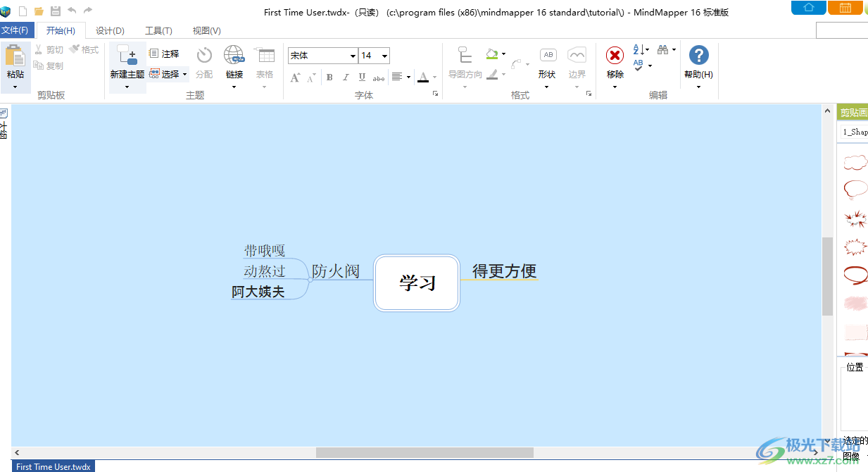Viewport: 868px width, 472px height.
Task: Switch to the 设计(D) ribbon tab
Action: click(x=110, y=30)
